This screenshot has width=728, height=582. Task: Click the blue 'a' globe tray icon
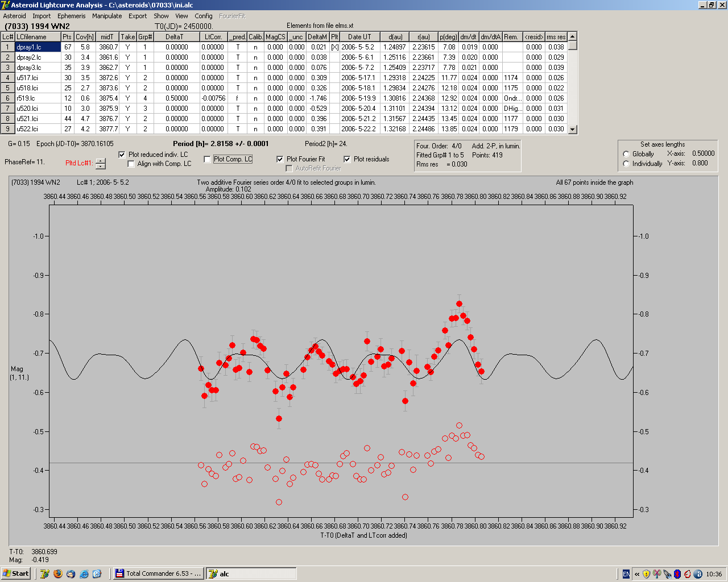click(x=698, y=574)
